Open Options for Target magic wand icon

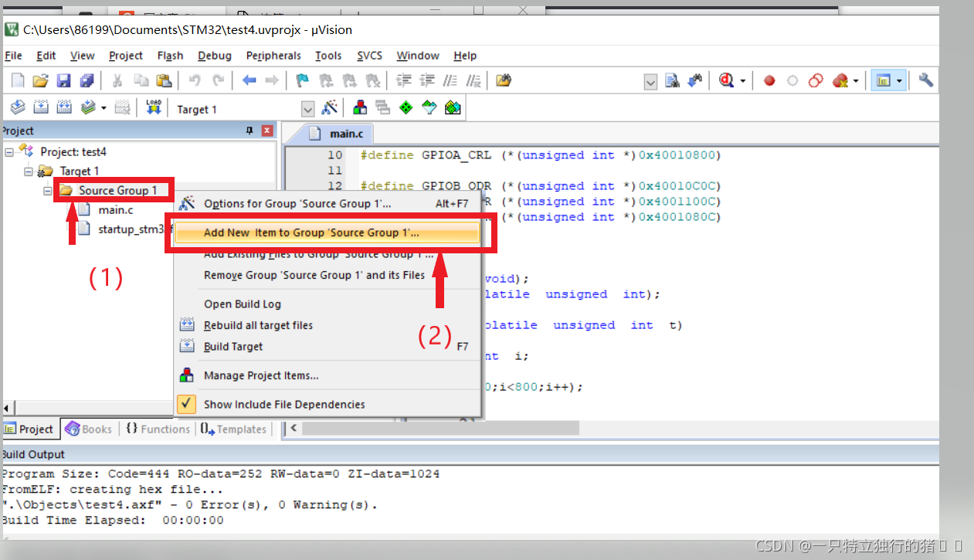[330, 108]
